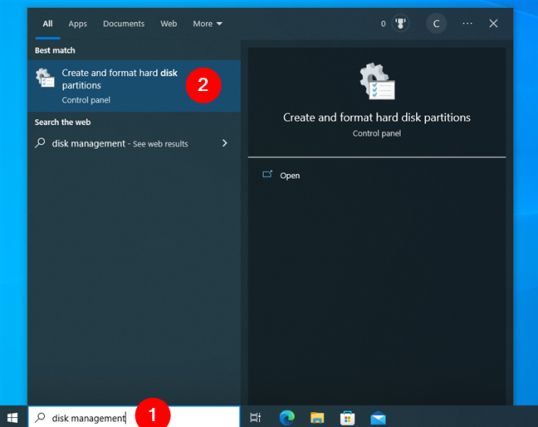The width and height of the screenshot is (538, 427).
Task: Open the C account avatar
Action: tap(436, 24)
